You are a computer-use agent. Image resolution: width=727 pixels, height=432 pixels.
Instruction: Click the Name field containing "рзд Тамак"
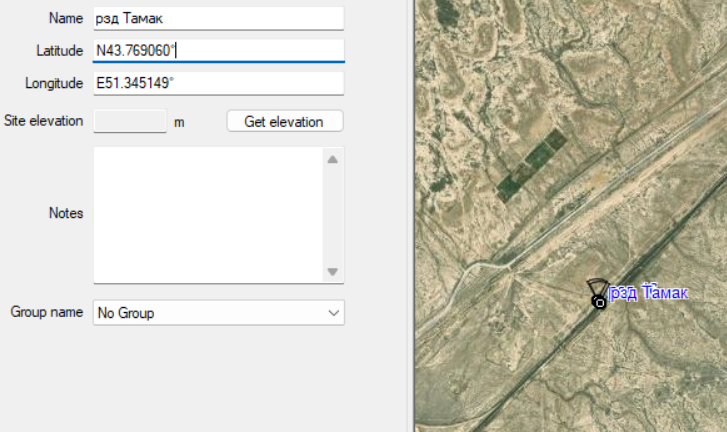217,18
